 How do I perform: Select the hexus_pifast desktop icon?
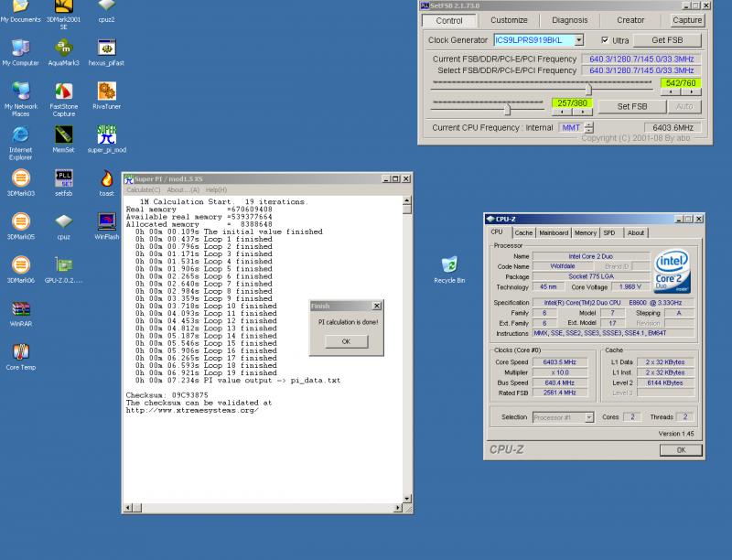tap(106, 52)
